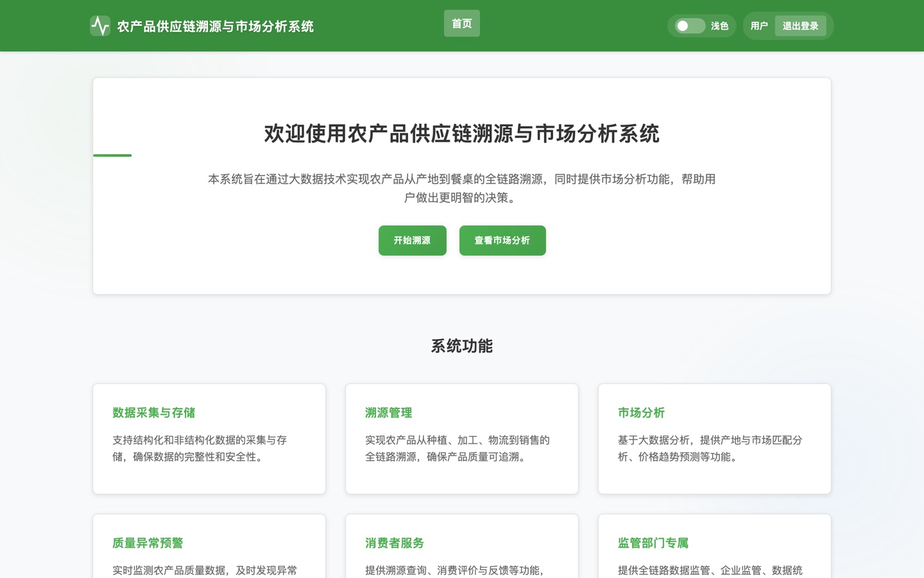Open the 溯源管理 feature card
924x578 pixels.
pyautogui.click(x=462, y=439)
